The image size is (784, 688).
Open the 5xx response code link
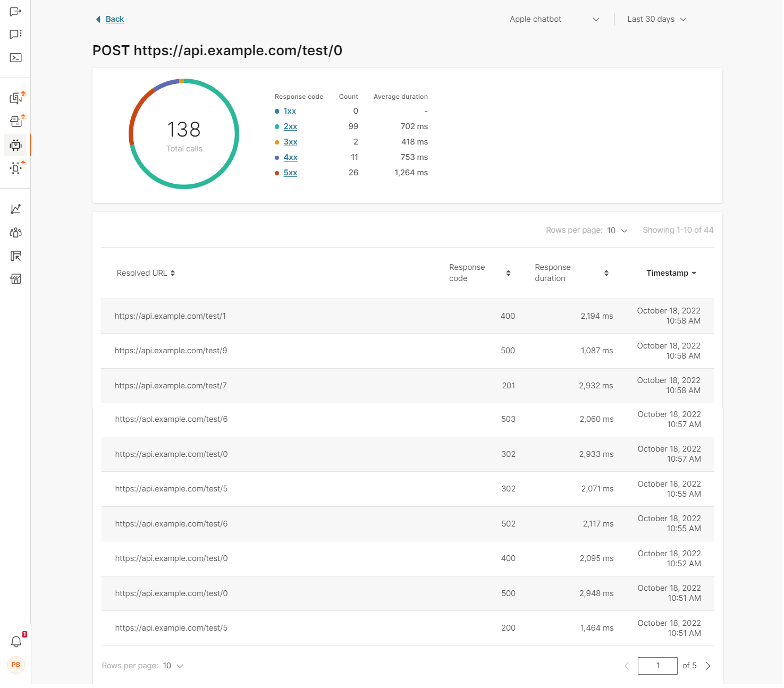pyautogui.click(x=290, y=173)
